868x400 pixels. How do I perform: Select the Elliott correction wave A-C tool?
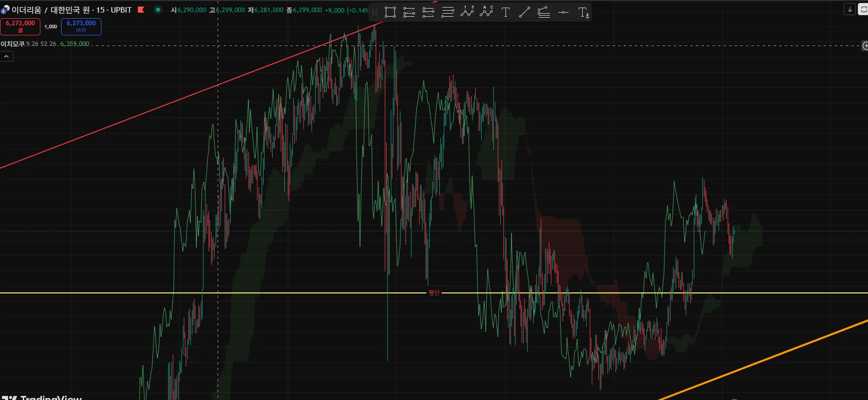pyautogui.click(x=486, y=12)
